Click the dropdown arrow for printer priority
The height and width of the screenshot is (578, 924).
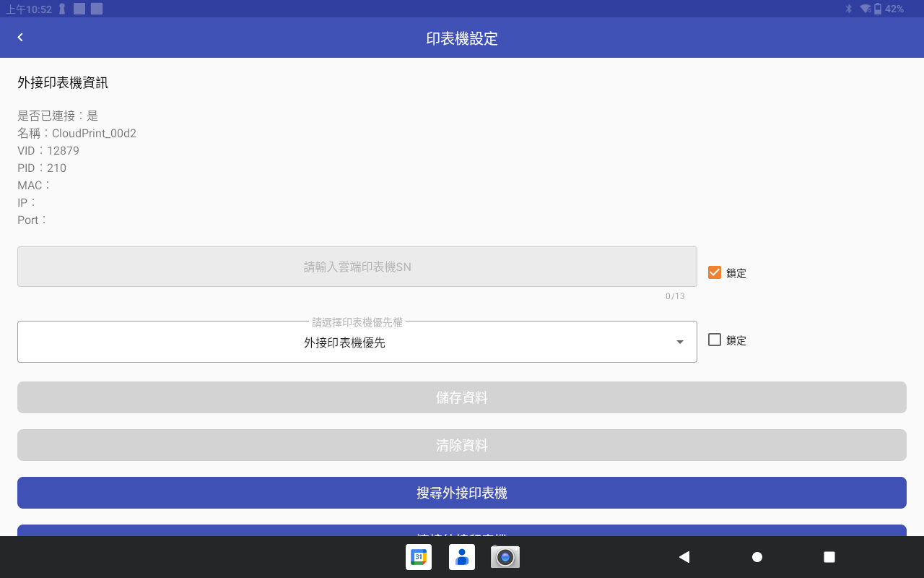pyautogui.click(x=680, y=342)
